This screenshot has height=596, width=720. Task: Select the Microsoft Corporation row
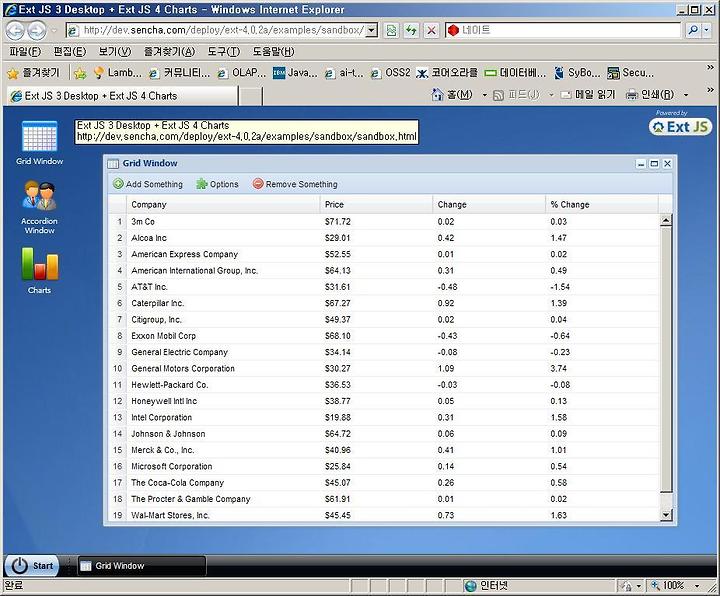(384, 466)
